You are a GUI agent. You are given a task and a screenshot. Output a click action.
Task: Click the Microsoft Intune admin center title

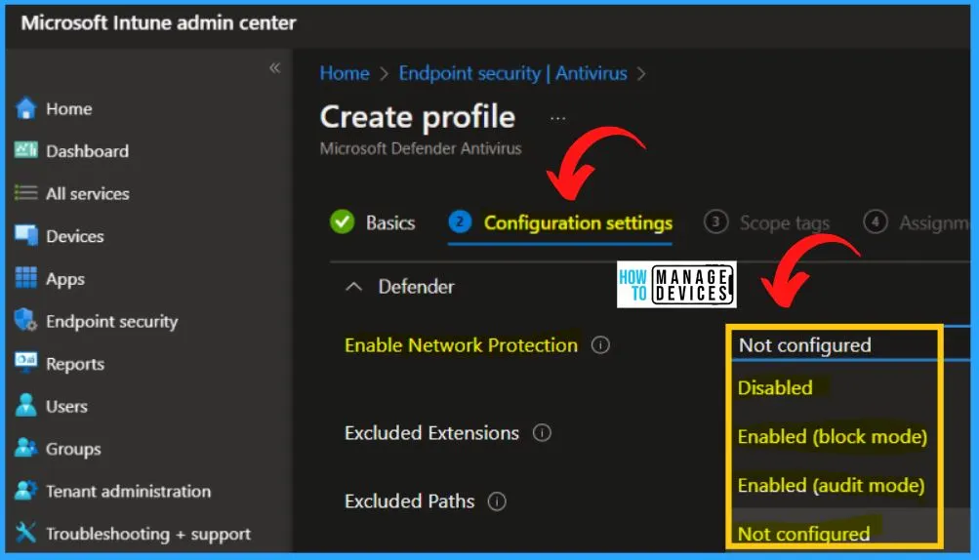(x=158, y=23)
